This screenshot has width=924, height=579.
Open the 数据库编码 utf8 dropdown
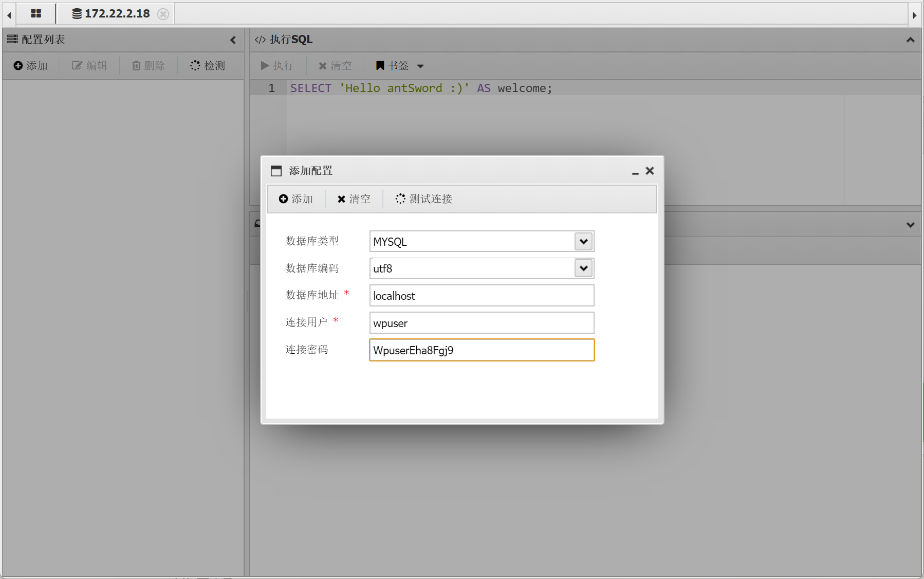click(x=584, y=268)
